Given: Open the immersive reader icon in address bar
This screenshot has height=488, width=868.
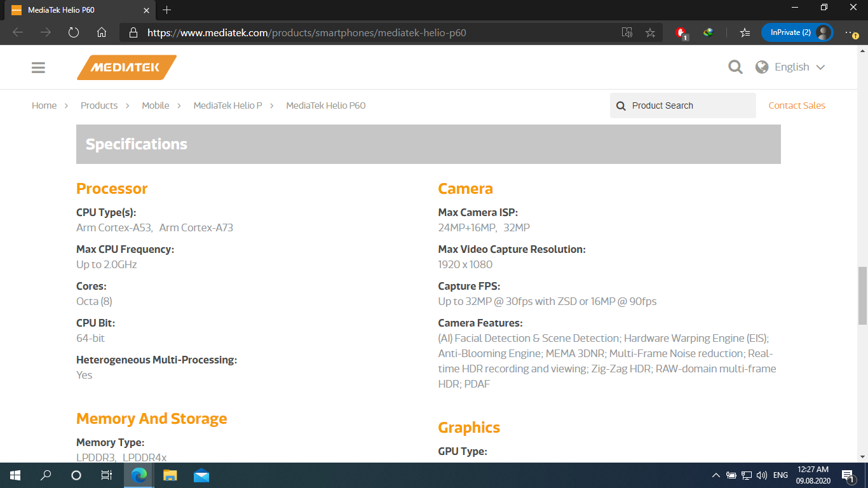Looking at the screenshot, I should pos(627,32).
